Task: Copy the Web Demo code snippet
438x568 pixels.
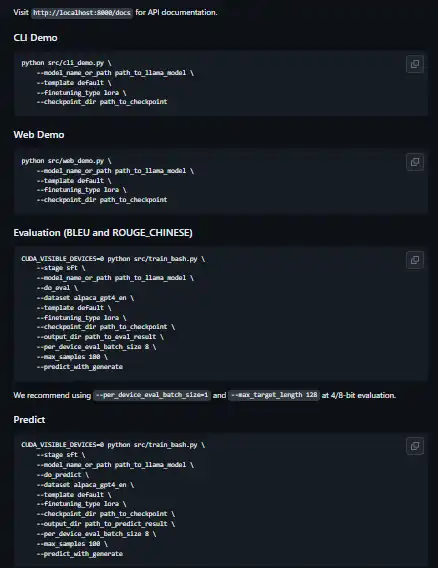Action: 415,162
